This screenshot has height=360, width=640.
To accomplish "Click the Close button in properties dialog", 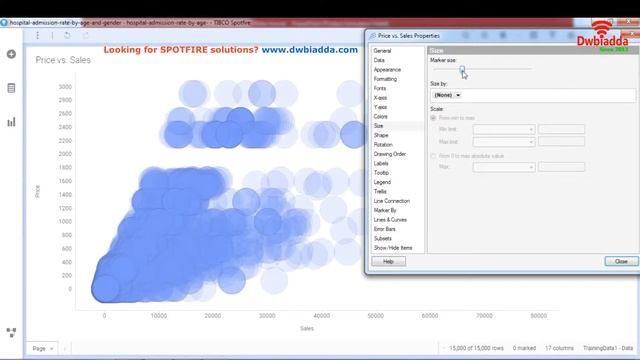I will pos(621,261).
